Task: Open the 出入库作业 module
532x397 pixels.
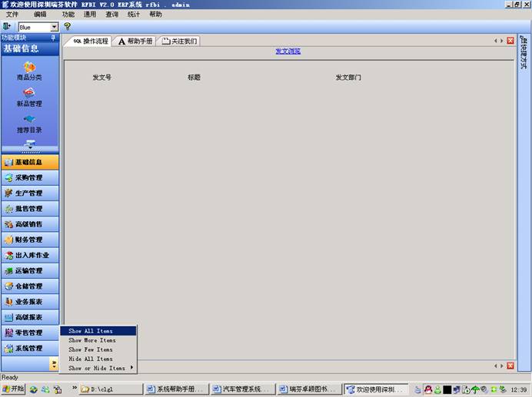Action: click(x=29, y=255)
